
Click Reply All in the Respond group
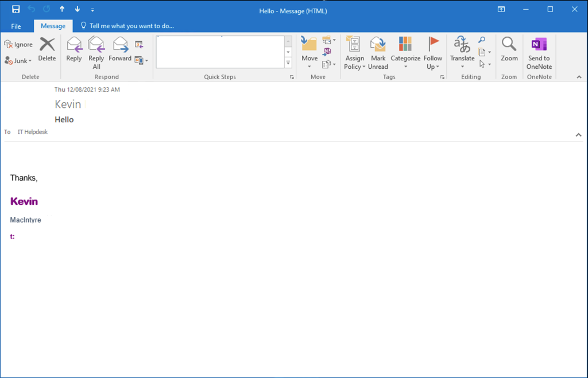pyautogui.click(x=96, y=45)
